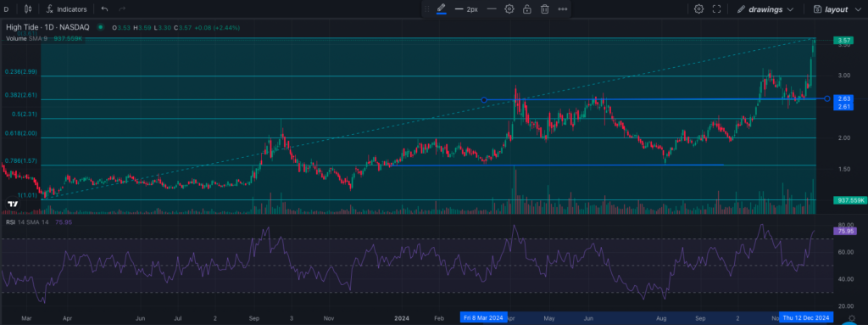Expand the drawings dropdown
This screenshot has height=325, width=868.
click(x=765, y=9)
